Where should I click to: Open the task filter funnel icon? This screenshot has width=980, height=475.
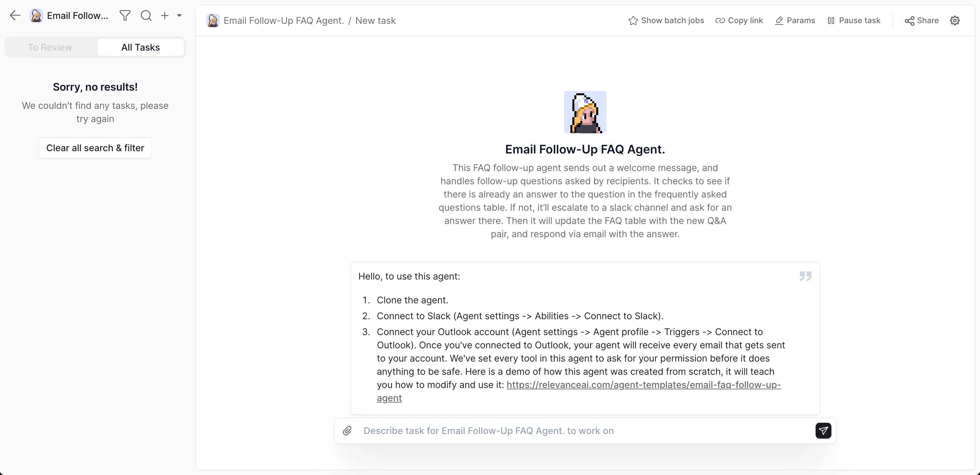point(125,16)
